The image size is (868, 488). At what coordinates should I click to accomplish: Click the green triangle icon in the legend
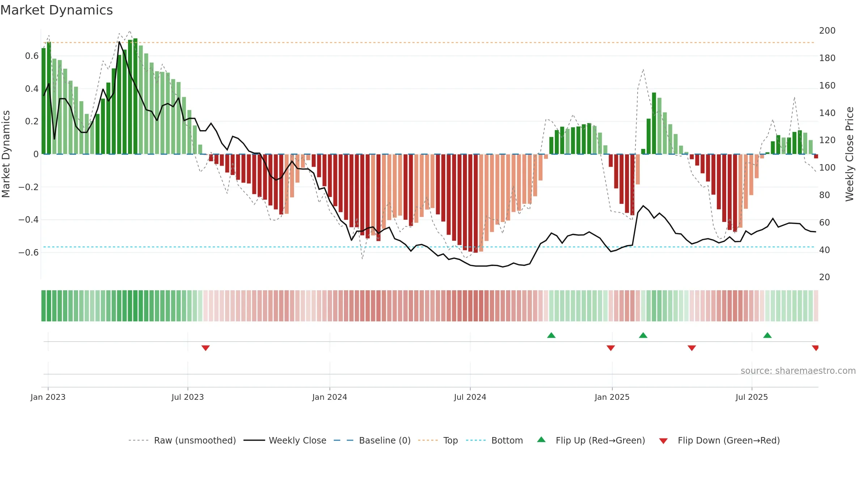tap(541, 440)
